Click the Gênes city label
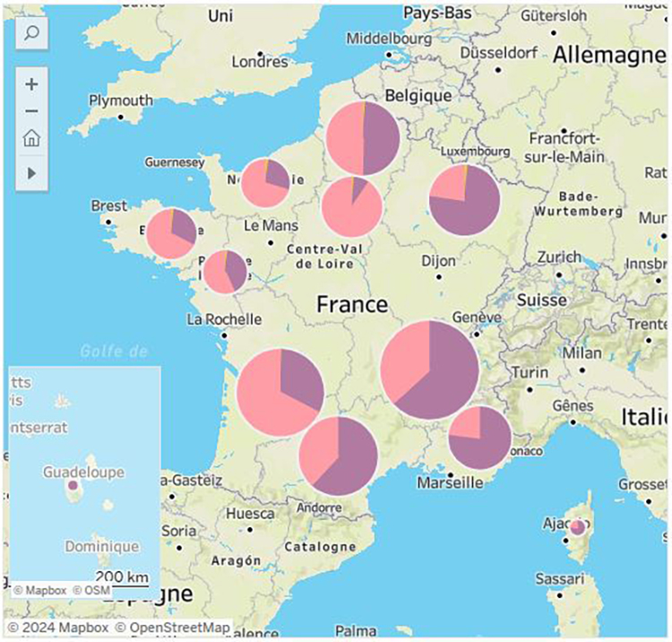Viewport: 672px width, 642px height. [573, 405]
